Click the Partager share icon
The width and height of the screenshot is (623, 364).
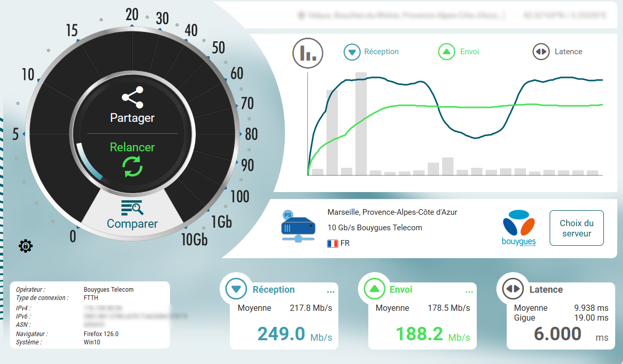pyautogui.click(x=132, y=97)
